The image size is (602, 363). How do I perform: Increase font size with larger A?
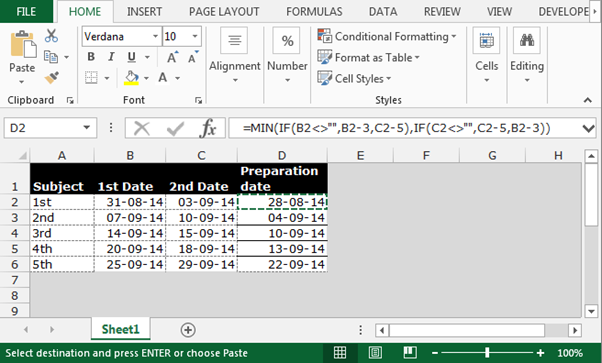(x=173, y=57)
